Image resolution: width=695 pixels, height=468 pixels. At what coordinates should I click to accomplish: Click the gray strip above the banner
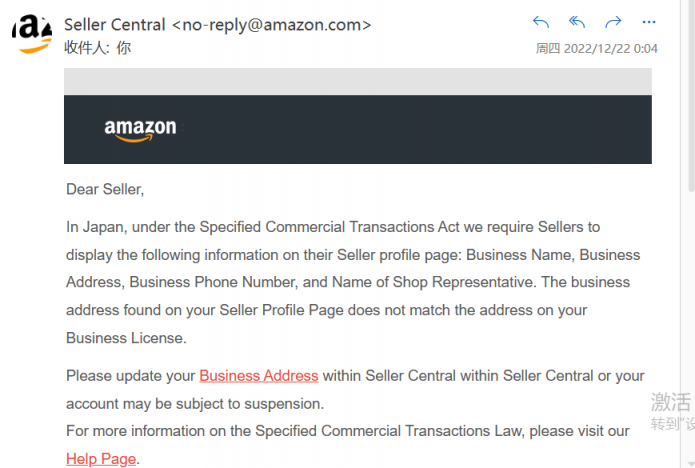[358, 81]
